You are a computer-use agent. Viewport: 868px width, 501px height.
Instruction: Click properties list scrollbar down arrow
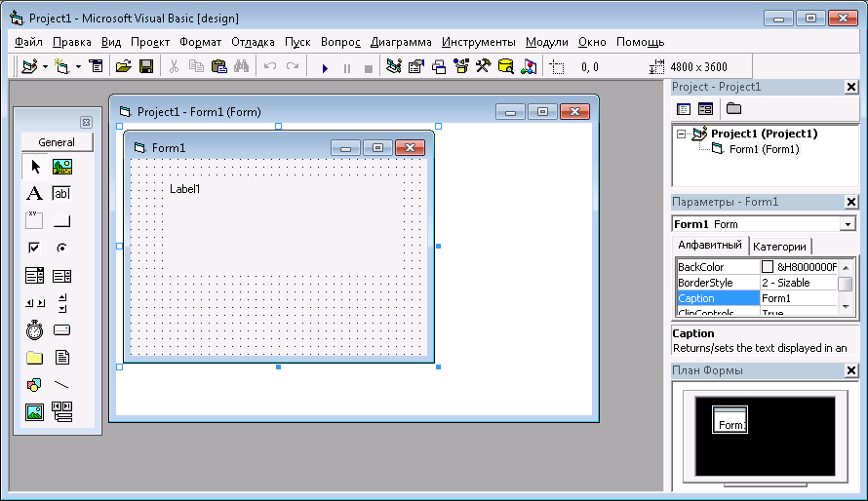(846, 306)
